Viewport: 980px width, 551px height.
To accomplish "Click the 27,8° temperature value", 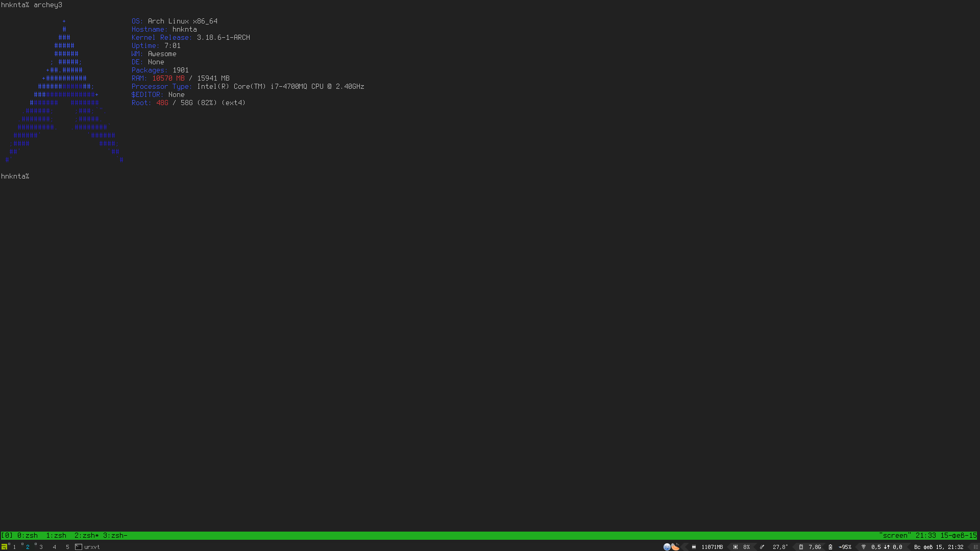I will (x=780, y=547).
